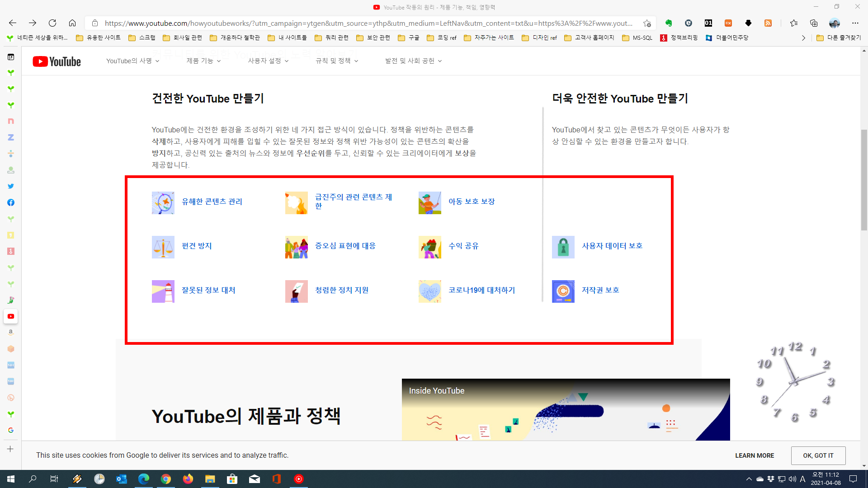Expand the 사용자 설정 menu
The width and height of the screenshot is (868, 488).
click(268, 61)
